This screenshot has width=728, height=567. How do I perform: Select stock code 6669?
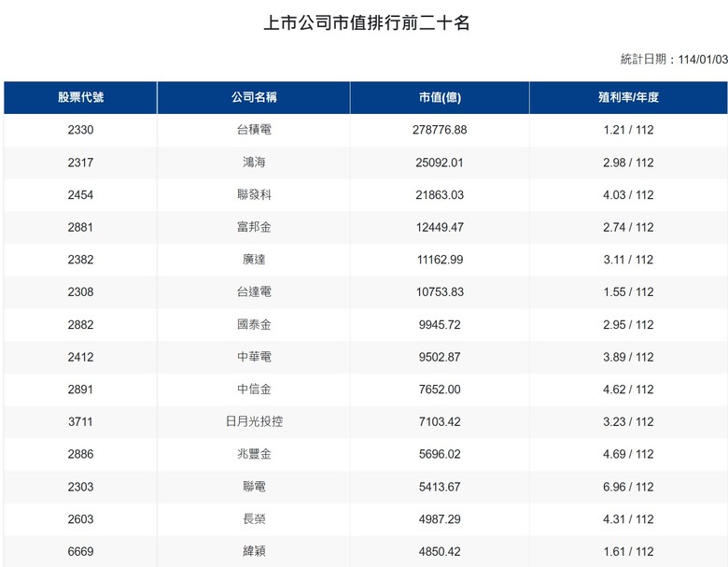(80, 552)
